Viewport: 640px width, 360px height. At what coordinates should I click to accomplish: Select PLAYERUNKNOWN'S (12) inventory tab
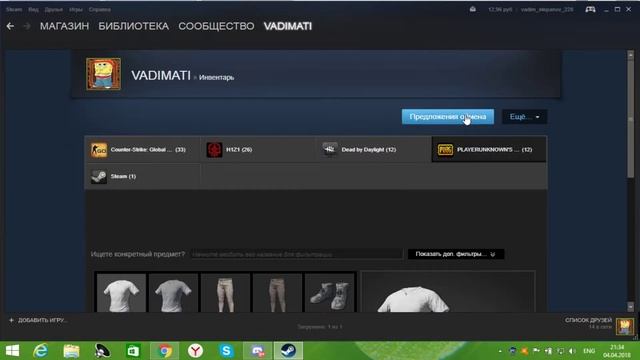coord(489,150)
